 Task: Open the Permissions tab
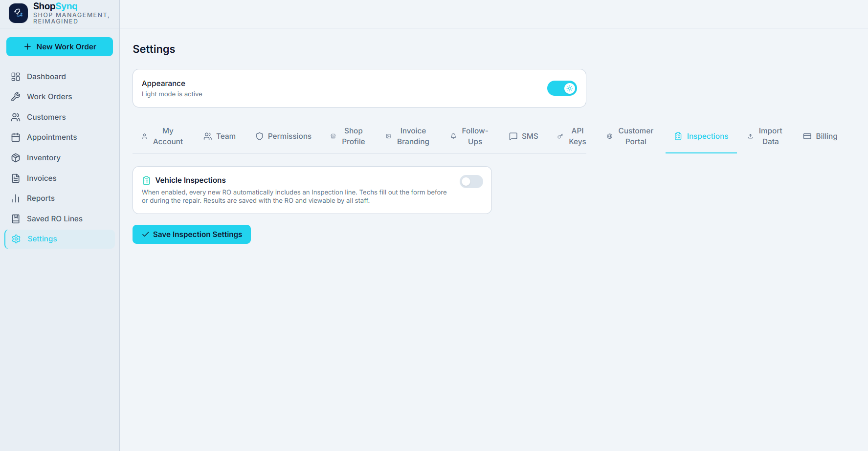(284, 136)
